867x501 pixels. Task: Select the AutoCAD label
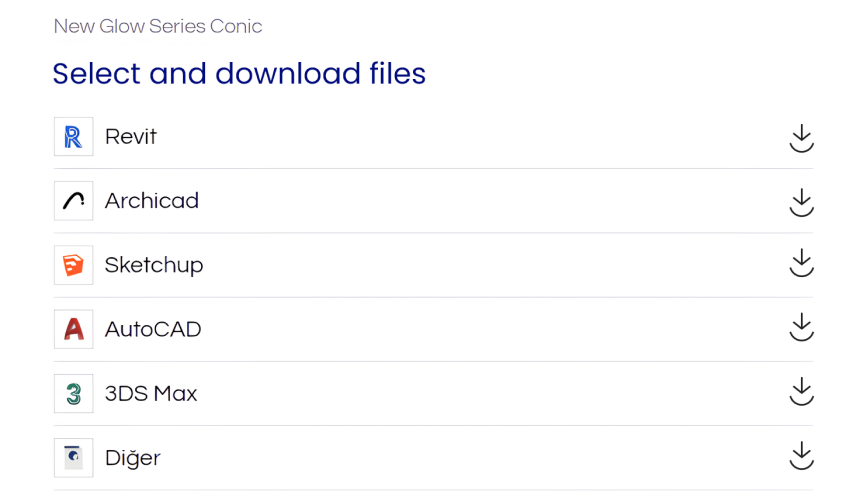point(153,329)
